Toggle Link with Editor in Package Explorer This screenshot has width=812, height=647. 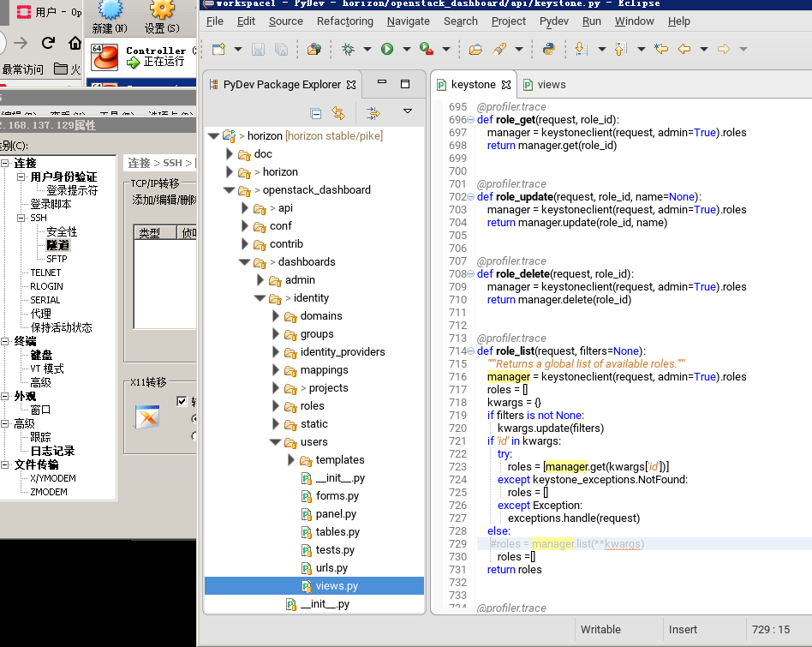[x=338, y=113]
